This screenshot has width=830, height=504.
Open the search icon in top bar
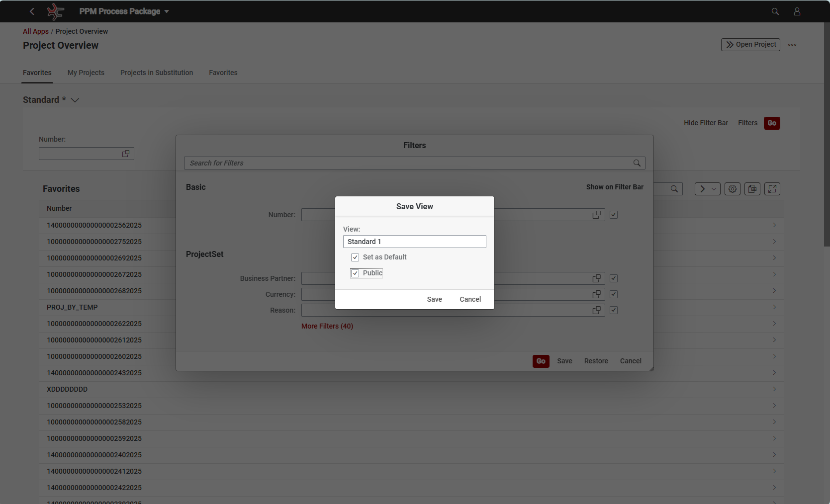coord(775,11)
